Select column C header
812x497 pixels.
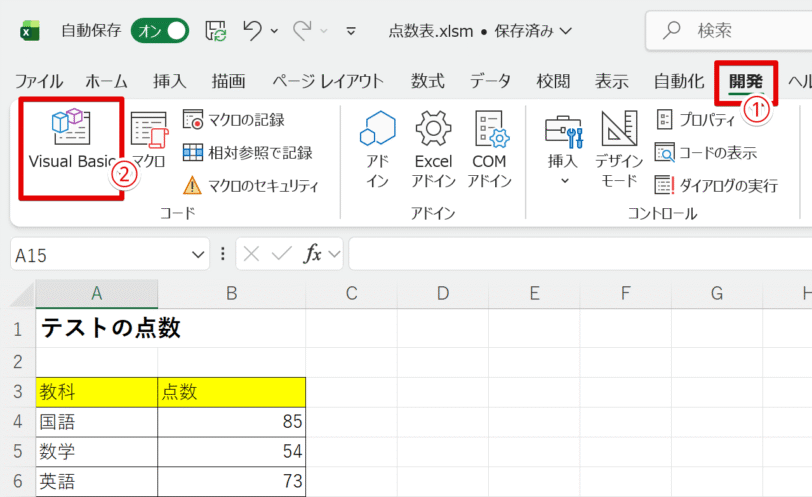(352, 294)
